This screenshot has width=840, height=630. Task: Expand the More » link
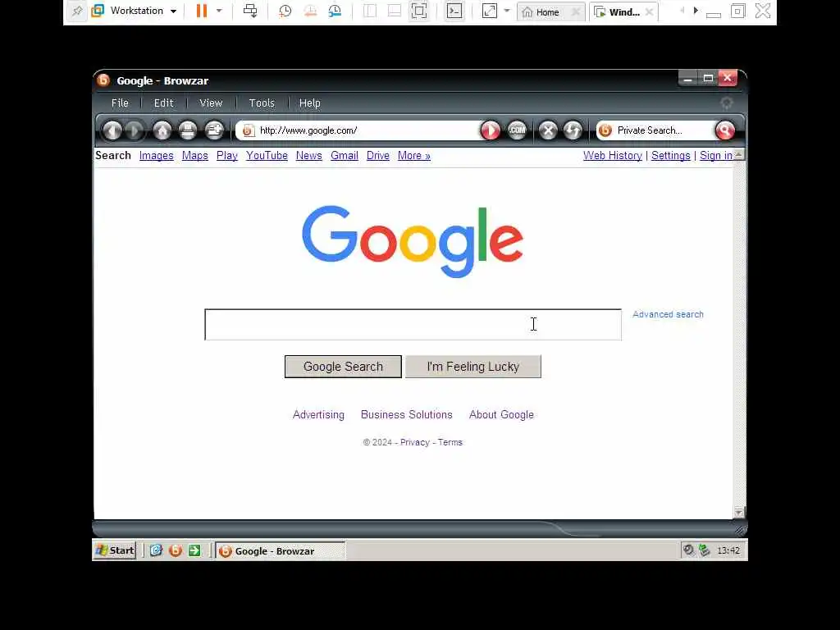[x=414, y=155]
